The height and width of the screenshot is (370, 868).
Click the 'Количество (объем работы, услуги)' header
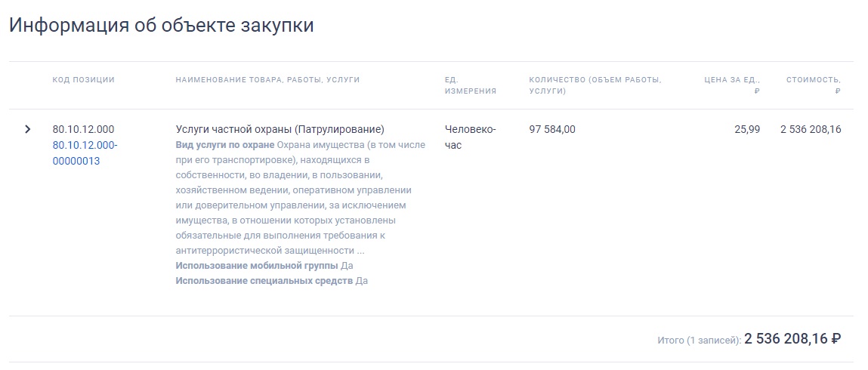point(595,85)
